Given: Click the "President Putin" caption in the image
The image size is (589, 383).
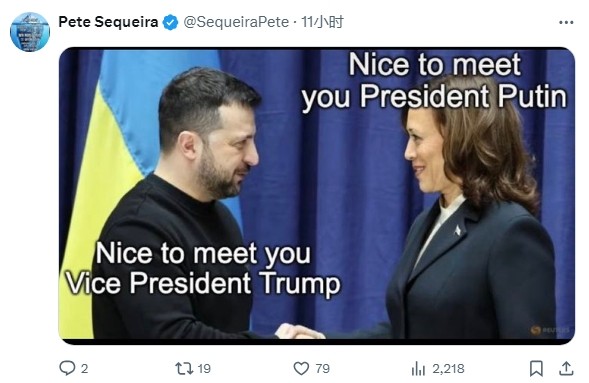Looking at the screenshot, I should tap(463, 96).
